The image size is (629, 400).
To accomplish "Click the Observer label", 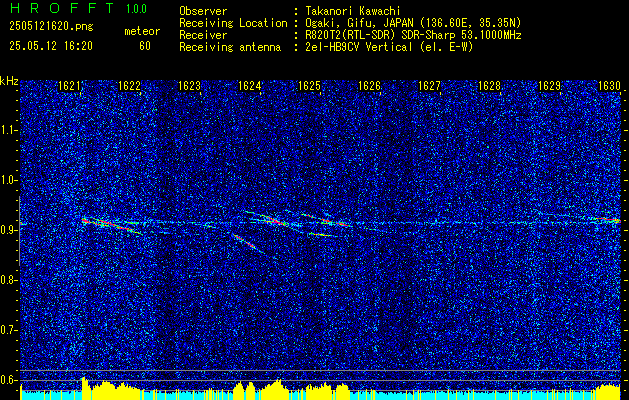I will (x=203, y=11).
